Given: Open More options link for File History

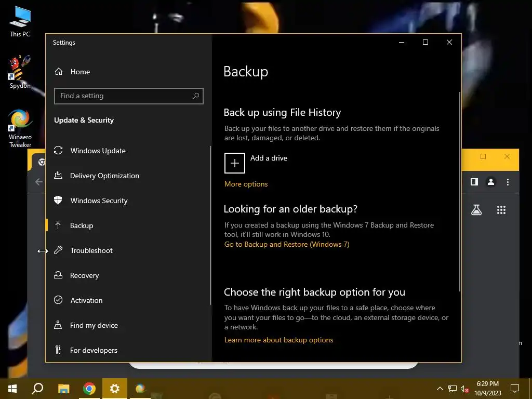Looking at the screenshot, I should click(x=246, y=184).
